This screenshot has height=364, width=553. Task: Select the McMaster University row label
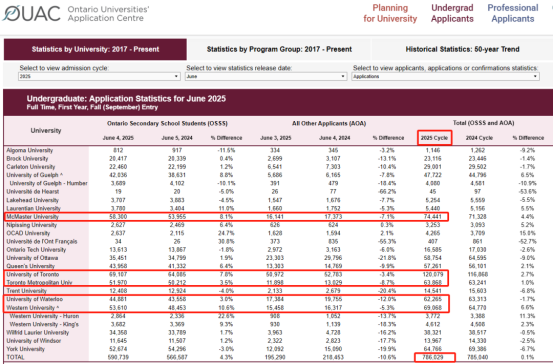click(32, 217)
